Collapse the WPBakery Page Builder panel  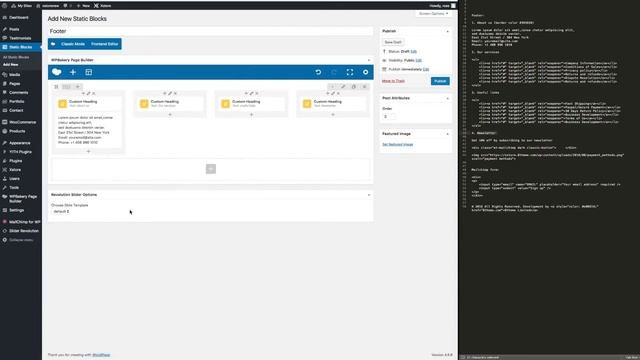click(x=369, y=60)
